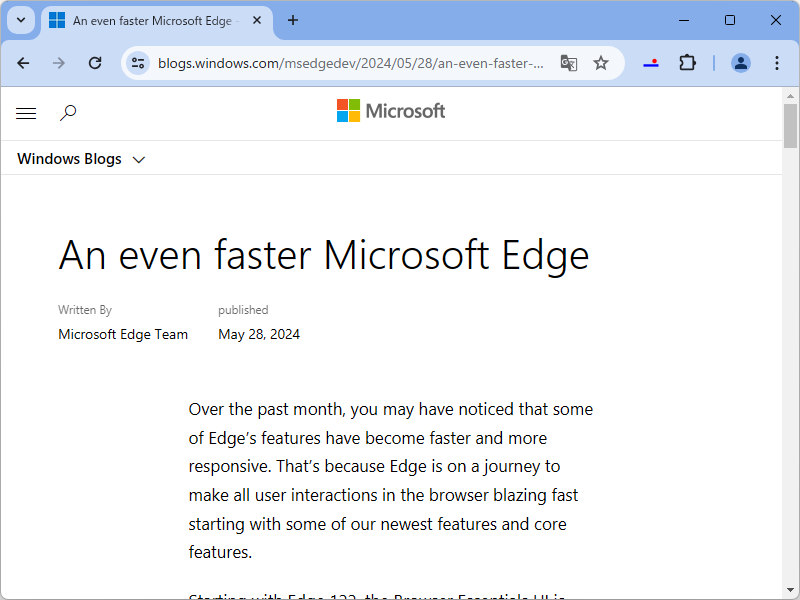Open the browser Extensions puzzle icon
The width and height of the screenshot is (800, 600).
(687, 62)
